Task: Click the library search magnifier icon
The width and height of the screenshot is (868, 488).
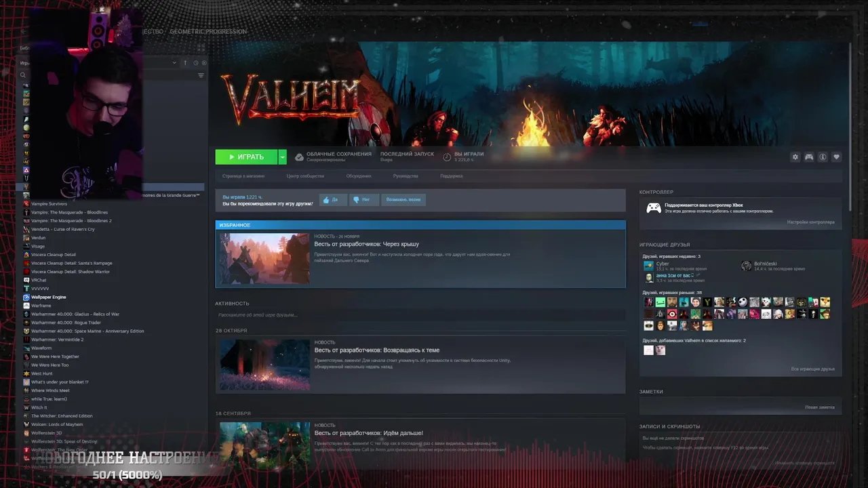Action: 22,75
